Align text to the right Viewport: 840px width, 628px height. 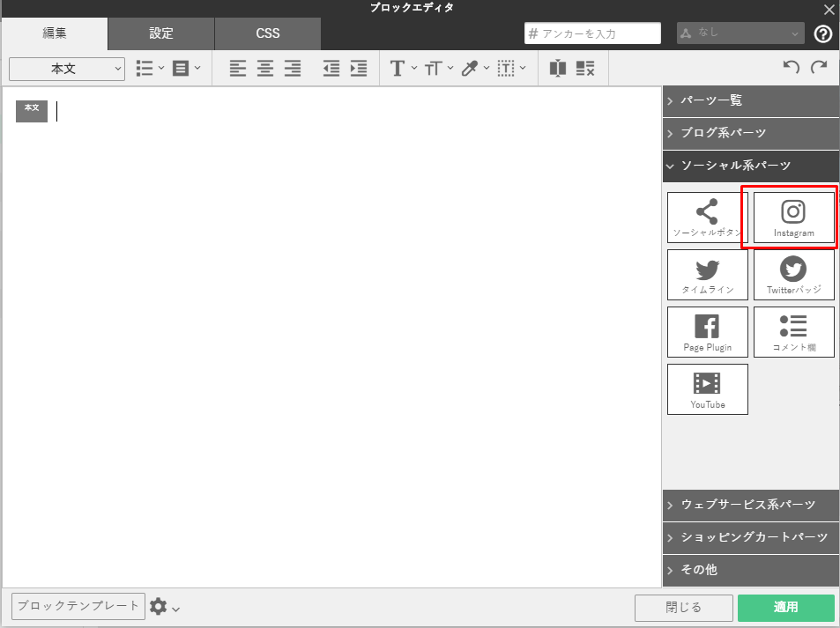pos(293,69)
